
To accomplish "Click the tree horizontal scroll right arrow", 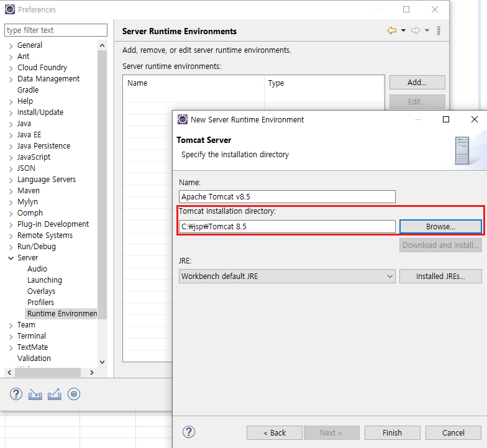I will (x=92, y=372).
